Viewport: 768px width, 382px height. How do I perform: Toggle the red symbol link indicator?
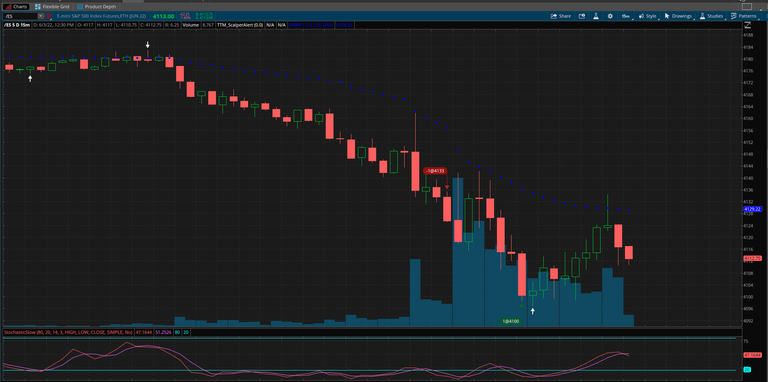tap(48, 16)
